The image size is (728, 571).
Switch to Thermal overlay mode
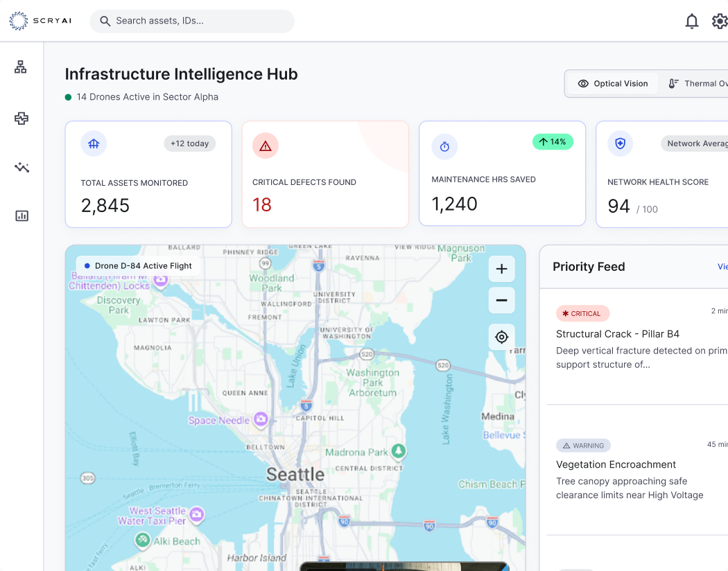pyautogui.click(x=697, y=83)
